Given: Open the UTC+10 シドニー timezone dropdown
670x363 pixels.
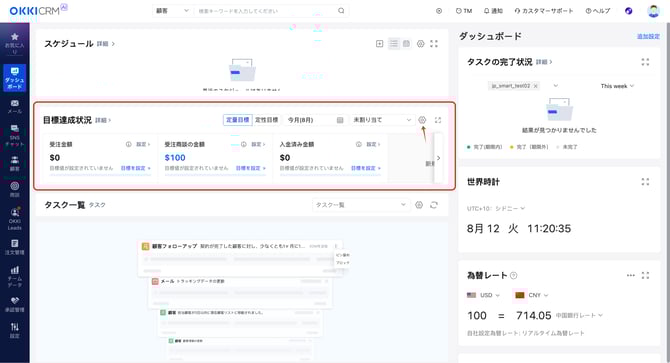Looking at the screenshot, I should (x=496, y=208).
